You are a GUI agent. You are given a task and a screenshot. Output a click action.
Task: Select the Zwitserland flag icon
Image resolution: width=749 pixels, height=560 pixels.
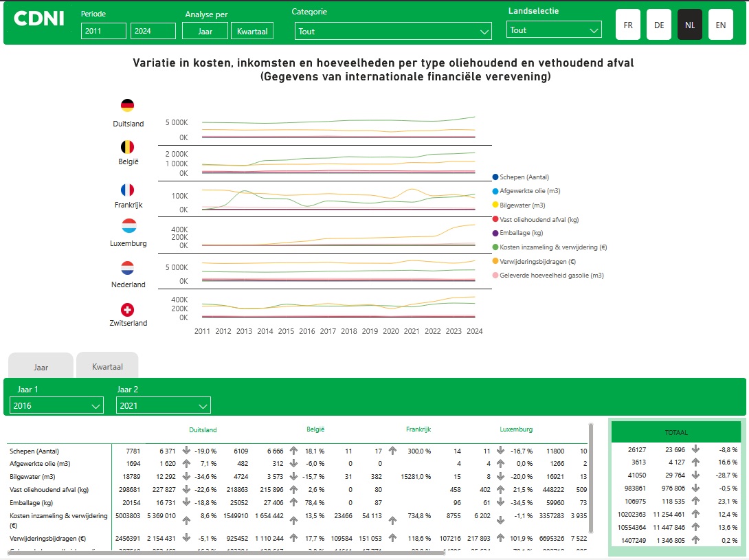coord(127,309)
